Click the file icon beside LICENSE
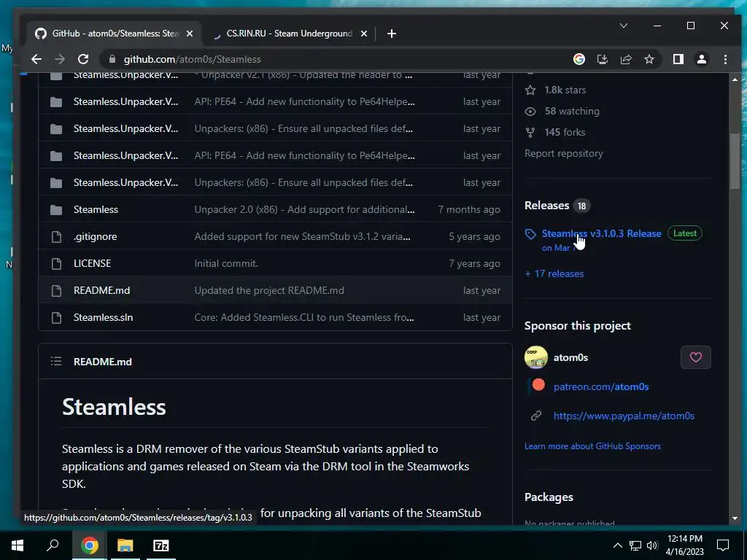The image size is (747, 560). point(56,263)
